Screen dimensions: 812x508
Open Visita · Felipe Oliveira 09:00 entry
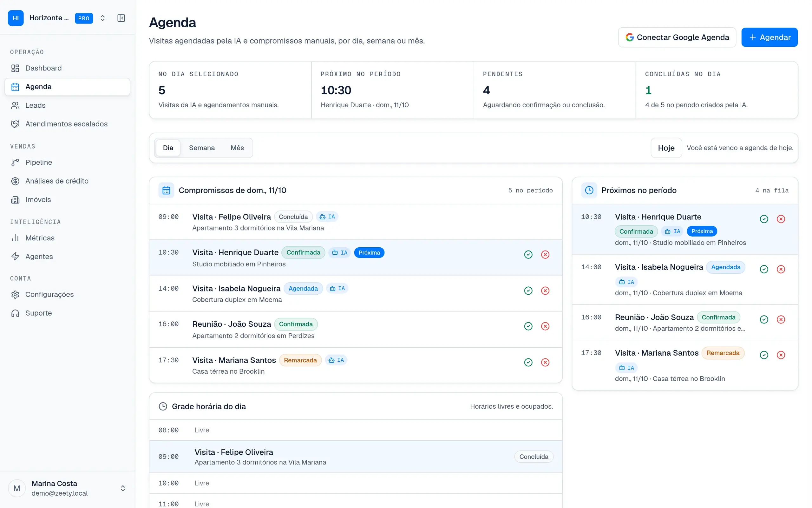tap(355, 222)
